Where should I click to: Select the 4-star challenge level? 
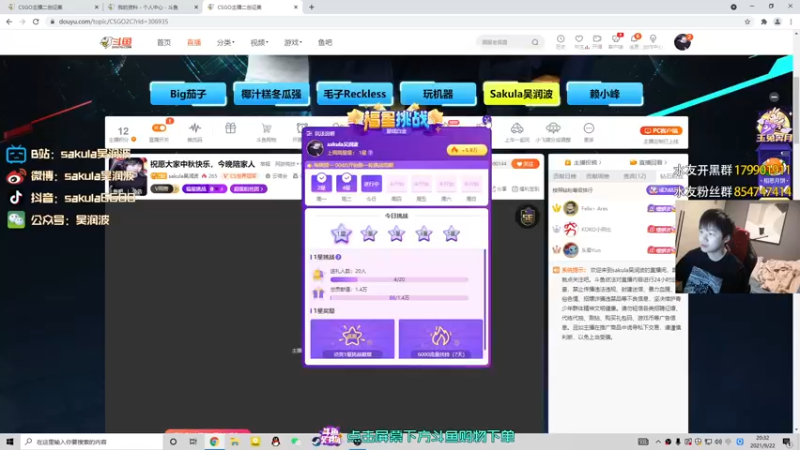(424, 234)
